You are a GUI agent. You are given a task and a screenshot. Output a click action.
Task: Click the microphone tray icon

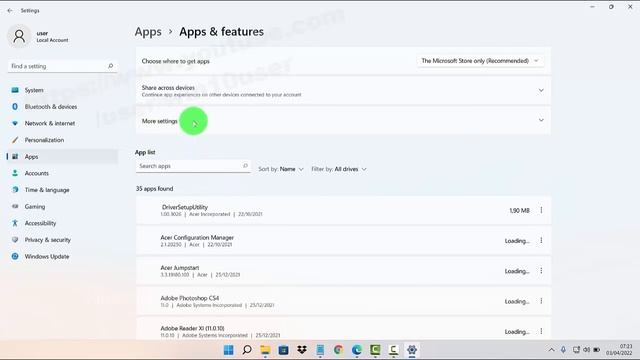point(563,350)
